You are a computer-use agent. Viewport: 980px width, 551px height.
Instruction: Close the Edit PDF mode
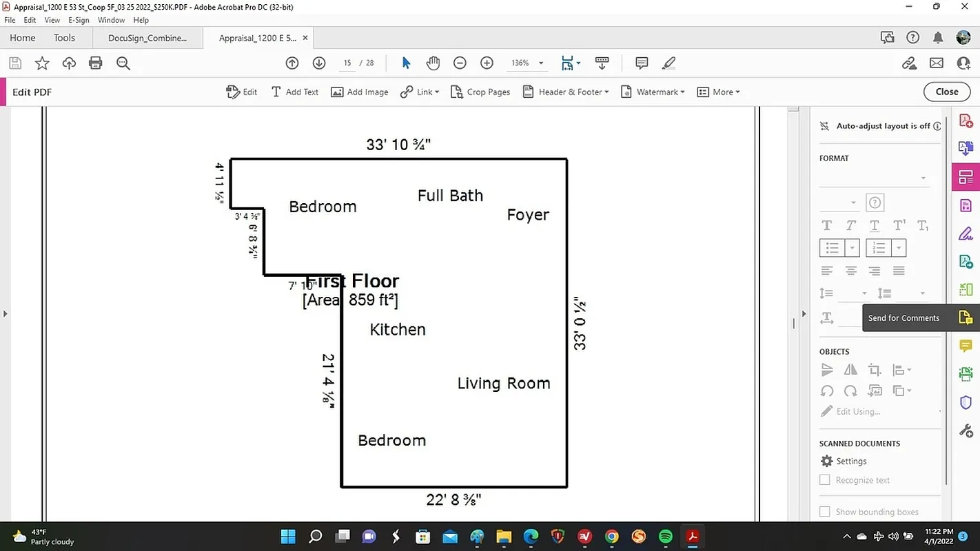[x=946, y=91]
